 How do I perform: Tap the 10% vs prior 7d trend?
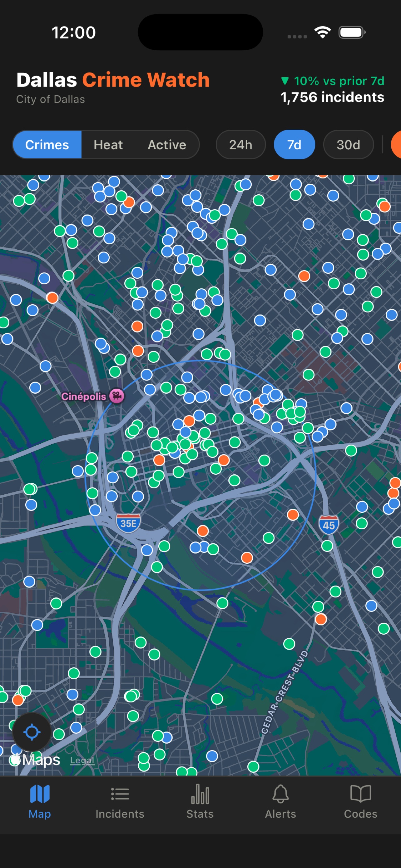[333, 81]
